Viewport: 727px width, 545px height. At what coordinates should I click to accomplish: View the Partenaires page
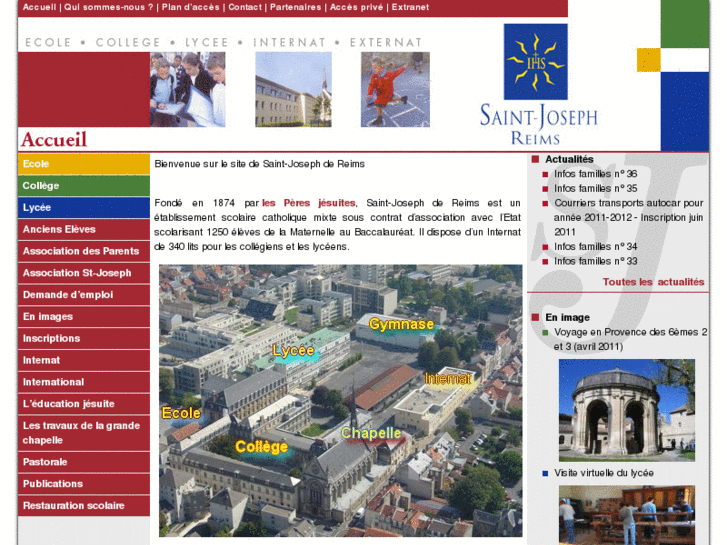[x=295, y=7]
